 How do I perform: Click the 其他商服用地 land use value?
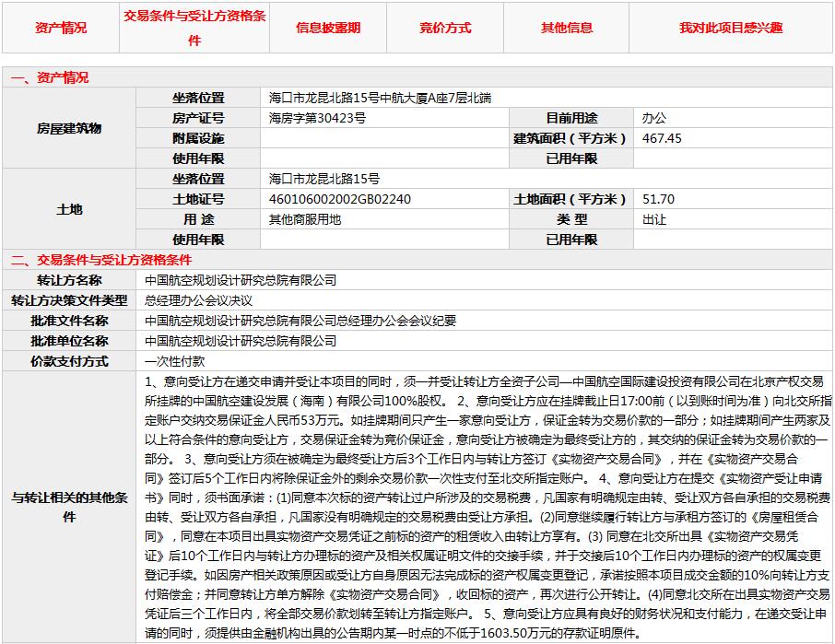pos(304,219)
